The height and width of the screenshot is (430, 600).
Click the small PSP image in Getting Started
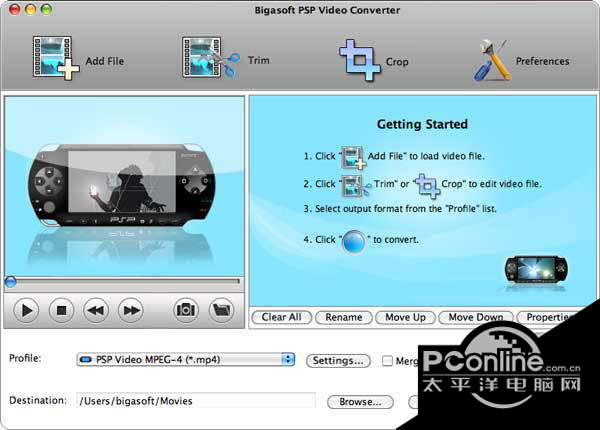pos(536,270)
